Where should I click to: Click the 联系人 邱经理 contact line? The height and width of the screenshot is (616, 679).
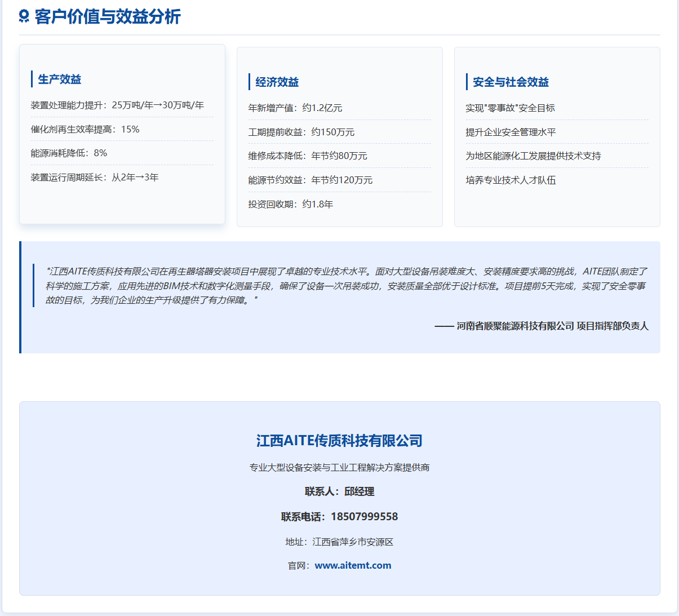tap(339, 492)
